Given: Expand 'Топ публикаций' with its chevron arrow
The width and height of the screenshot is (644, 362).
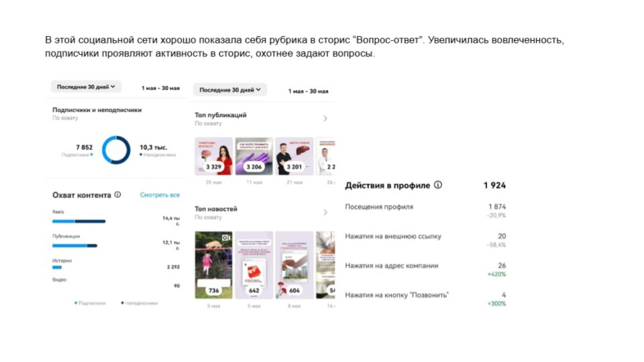Looking at the screenshot, I should click(325, 119).
